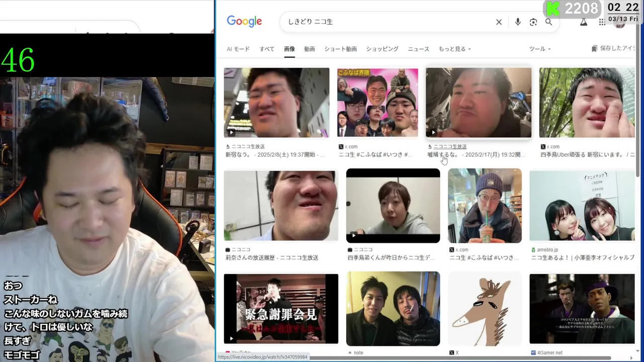Open ショッピング tab
The width and height of the screenshot is (644, 362).
(382, 49)
